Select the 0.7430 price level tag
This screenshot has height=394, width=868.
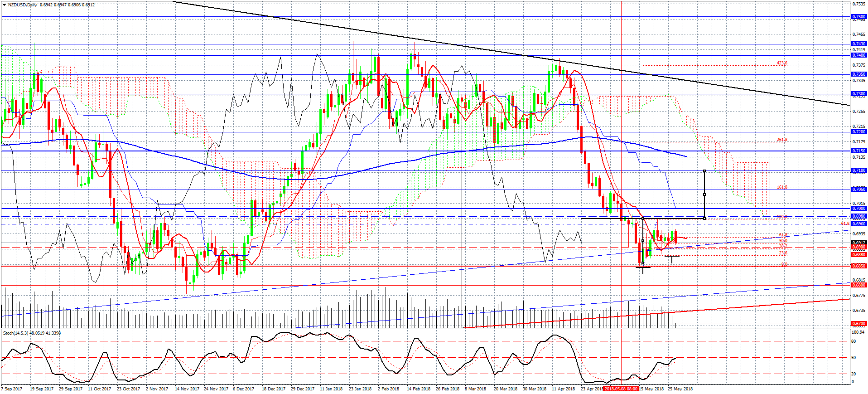pos(859,44)
